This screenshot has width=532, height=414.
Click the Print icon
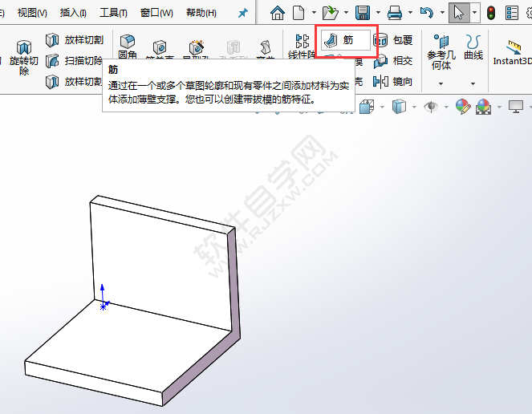click(x=395, y=13)
